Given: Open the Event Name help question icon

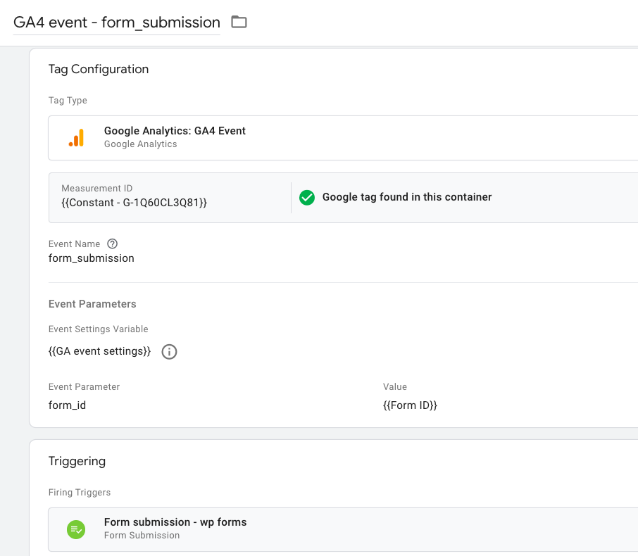Looking at the screenshot, I should coord(112,243).
